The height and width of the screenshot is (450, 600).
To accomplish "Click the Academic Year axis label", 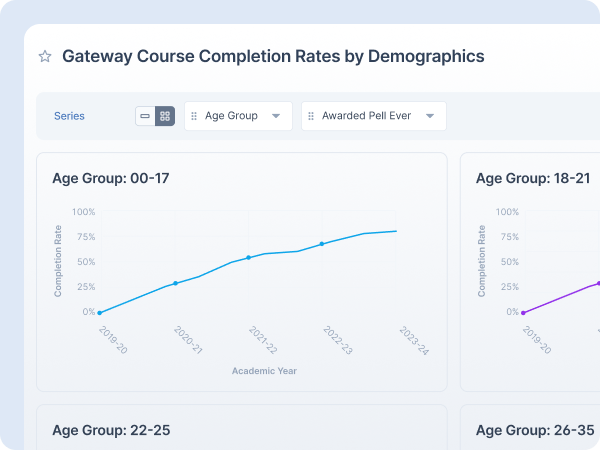I will pos(264,371).
